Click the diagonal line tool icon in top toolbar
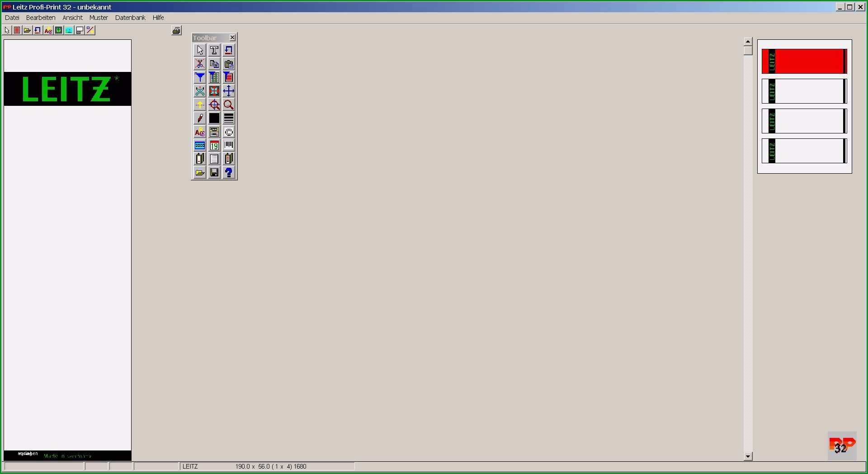 click(90, 30)
